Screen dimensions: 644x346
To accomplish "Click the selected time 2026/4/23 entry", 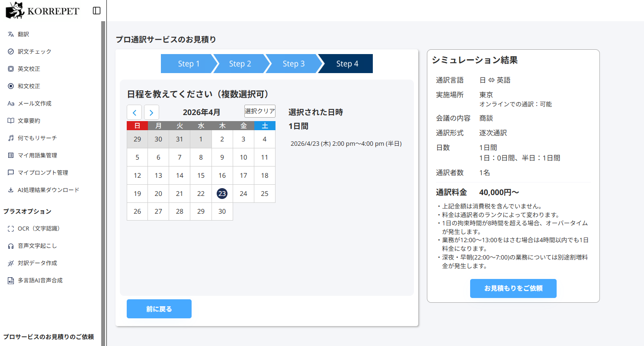I will [346, 144].
